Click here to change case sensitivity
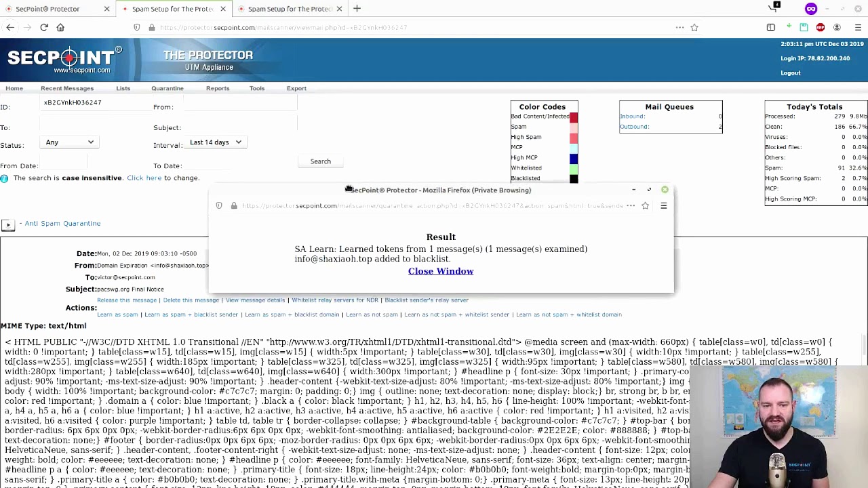 [144, 178]
